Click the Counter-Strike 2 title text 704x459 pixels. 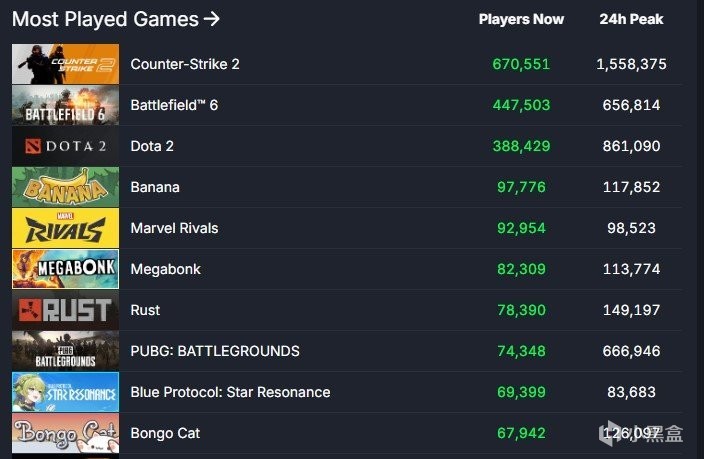(x=185, y=64)
